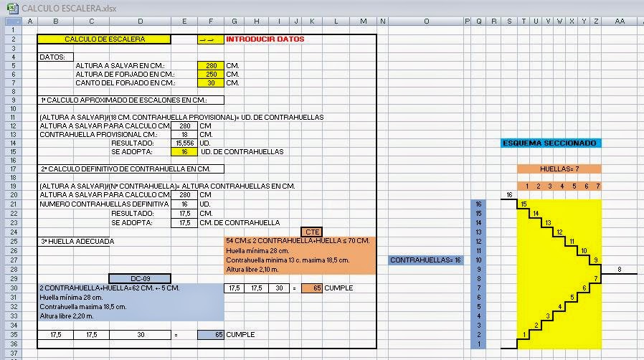Select row 30 header

coord(13,288)
